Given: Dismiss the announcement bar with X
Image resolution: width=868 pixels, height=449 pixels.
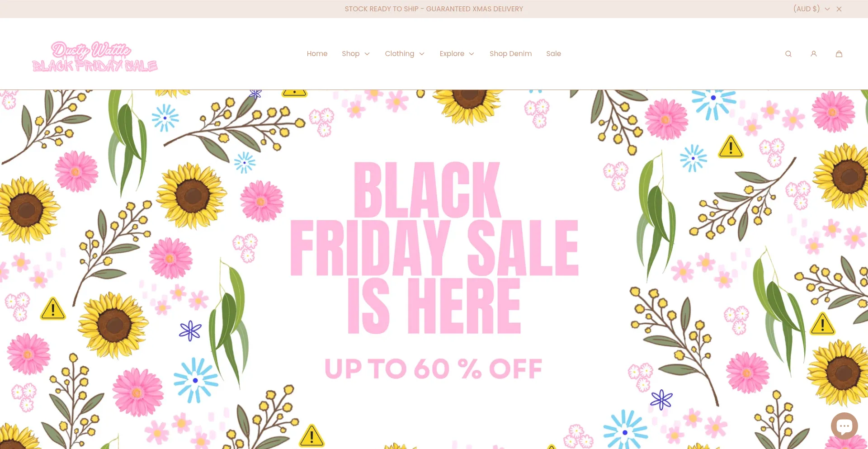Looking at the screenshot, I should click(x=839, y=9).
